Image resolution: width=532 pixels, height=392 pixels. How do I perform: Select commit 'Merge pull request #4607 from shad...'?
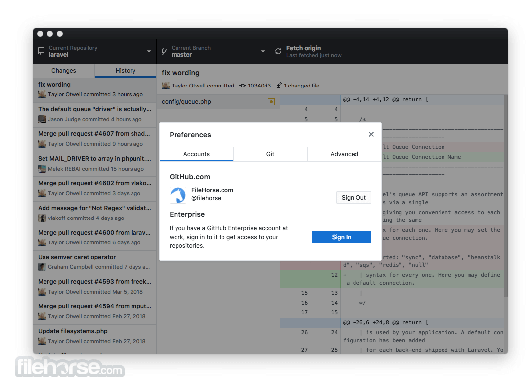click(x=94, y=139)
